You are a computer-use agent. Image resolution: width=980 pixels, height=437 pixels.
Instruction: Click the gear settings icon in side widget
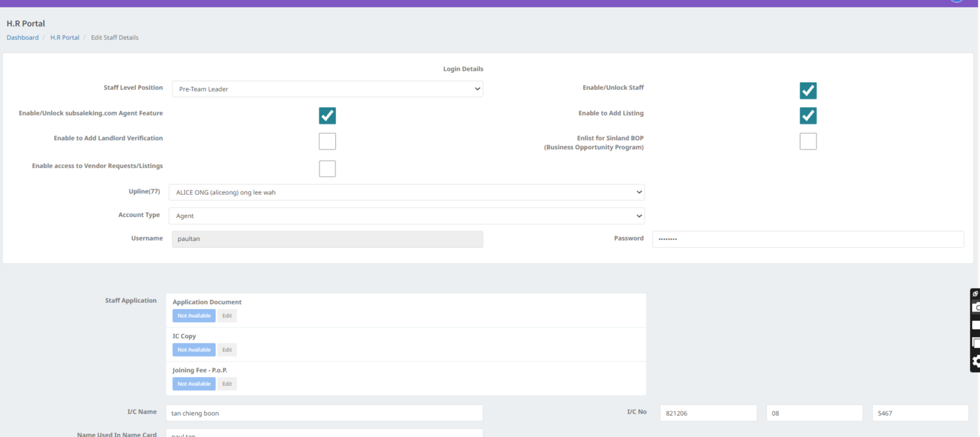976,361
